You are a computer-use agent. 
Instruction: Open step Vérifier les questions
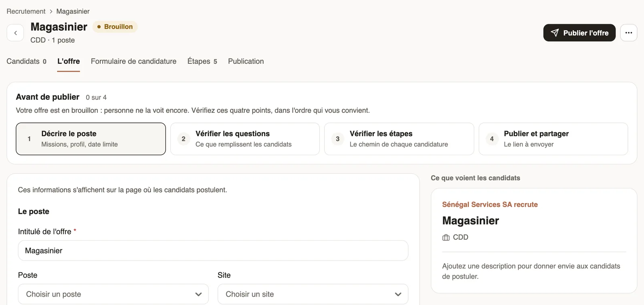[245, 139]
